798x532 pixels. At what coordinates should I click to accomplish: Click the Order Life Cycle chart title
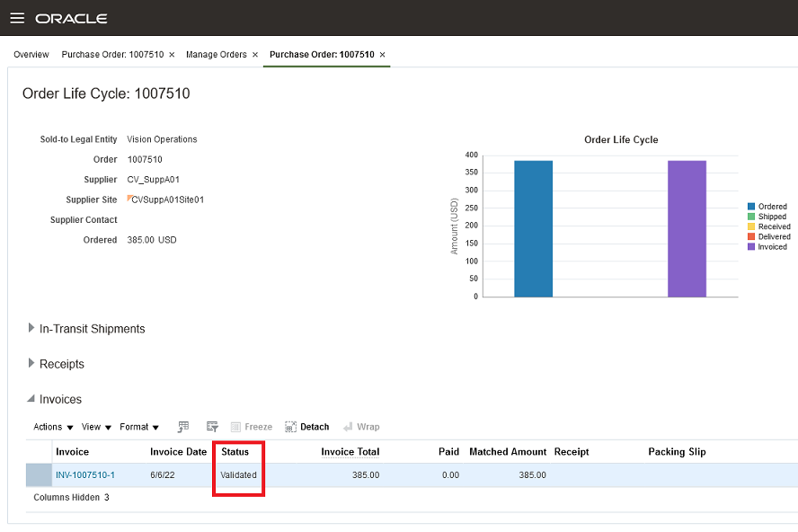621,139
